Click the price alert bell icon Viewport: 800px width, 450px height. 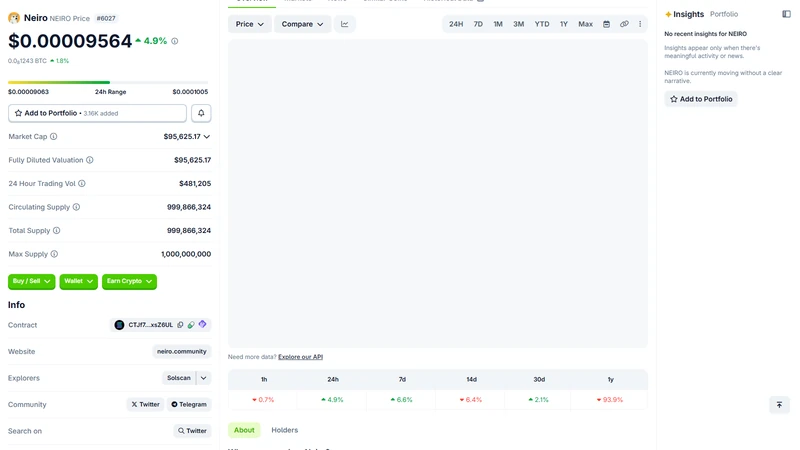201,113
